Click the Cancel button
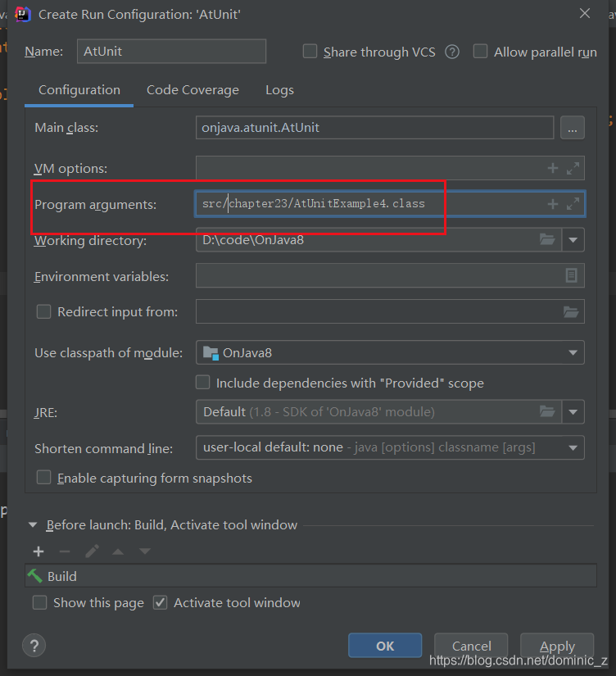Viewport: 616px width, 676px height. click(471, 646)
